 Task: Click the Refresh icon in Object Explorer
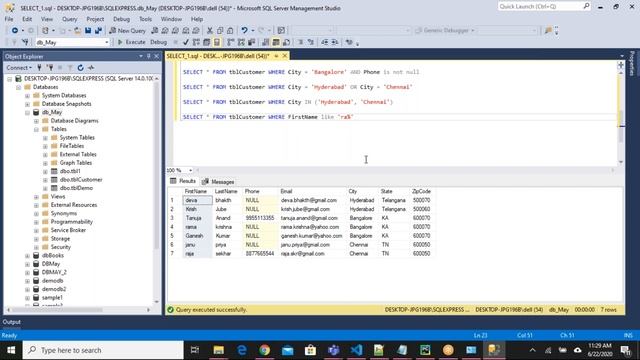80,68
